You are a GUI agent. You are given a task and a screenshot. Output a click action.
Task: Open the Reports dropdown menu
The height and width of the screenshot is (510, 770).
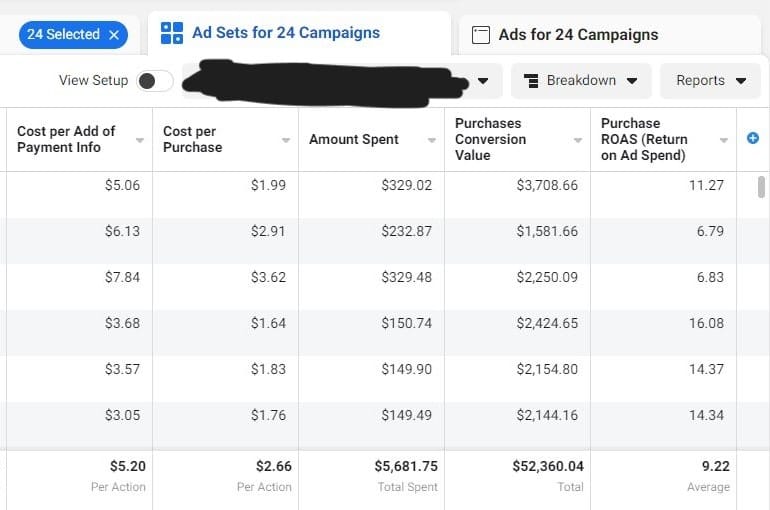(x=711, y=81)
